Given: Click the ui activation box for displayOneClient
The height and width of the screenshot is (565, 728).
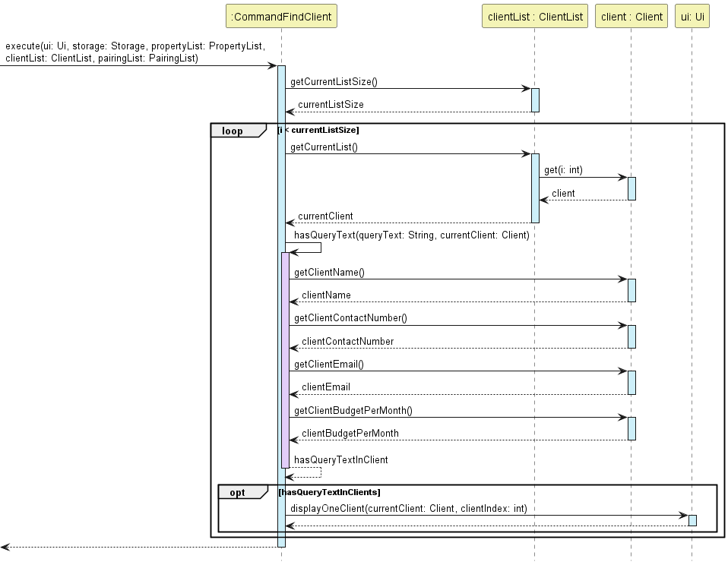Looking at the screenshot, I should (x=692, y=520).
